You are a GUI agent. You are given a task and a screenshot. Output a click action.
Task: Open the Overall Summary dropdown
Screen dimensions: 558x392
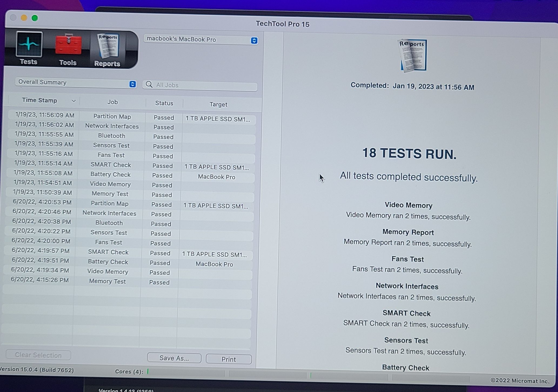76,83
